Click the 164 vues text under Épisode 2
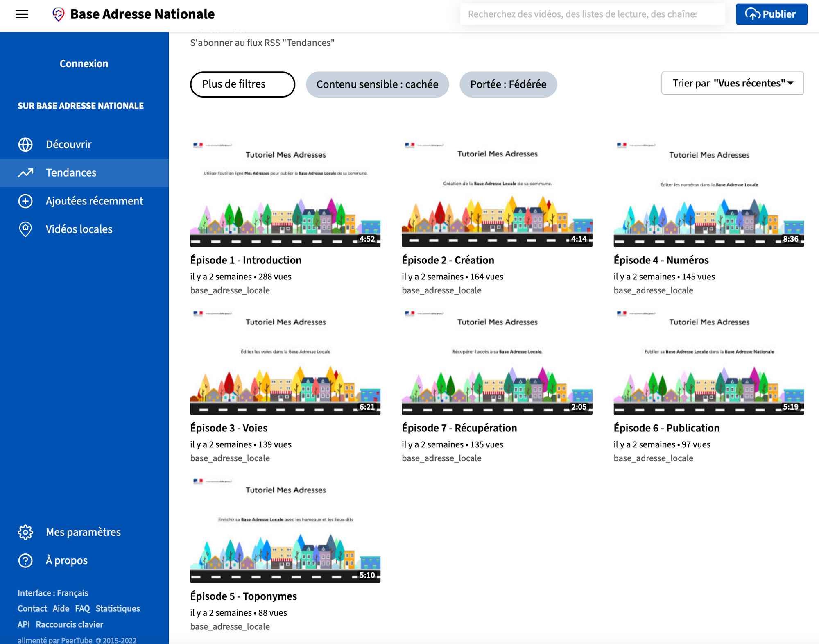819x644 pixels. [x=486, y=277]
